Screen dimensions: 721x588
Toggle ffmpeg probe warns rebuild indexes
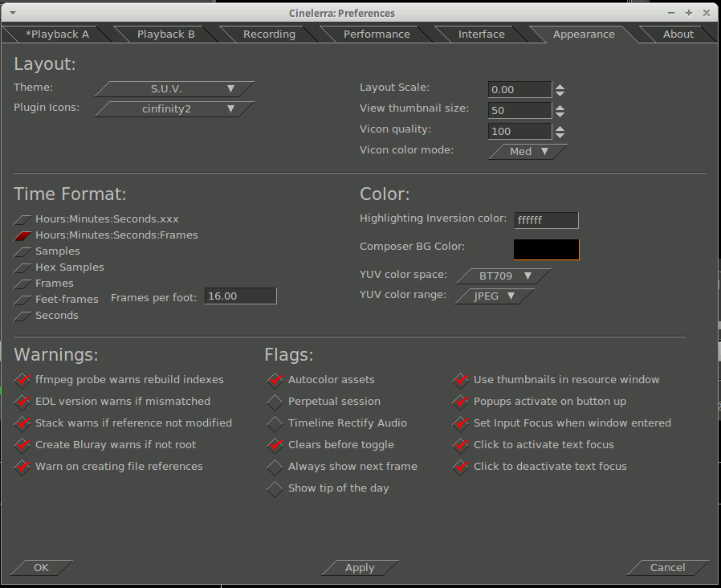(22, 380)
